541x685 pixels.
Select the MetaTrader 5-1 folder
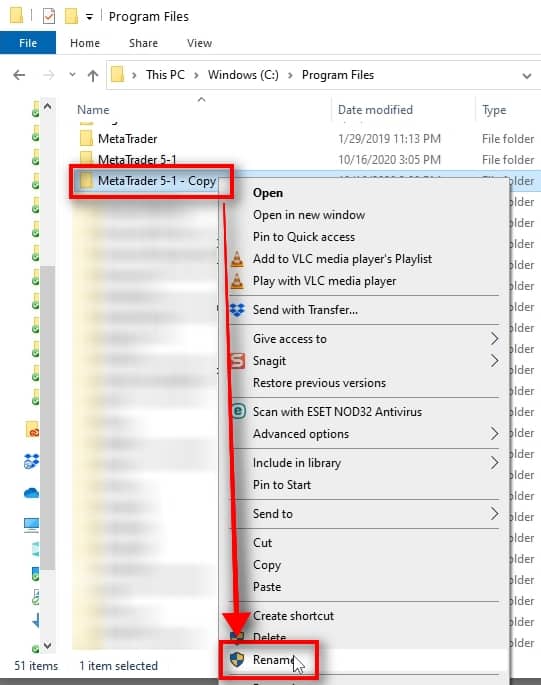point(137,159)
